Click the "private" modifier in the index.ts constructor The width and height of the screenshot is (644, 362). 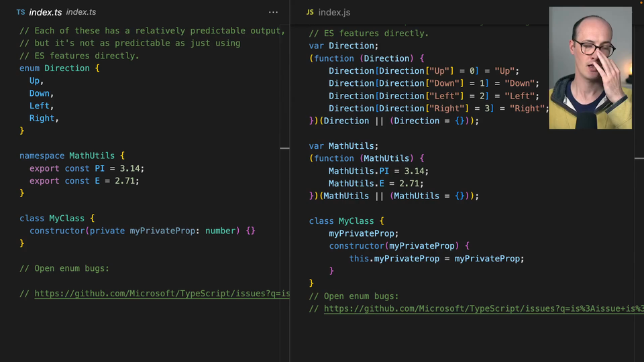[107, 231]
